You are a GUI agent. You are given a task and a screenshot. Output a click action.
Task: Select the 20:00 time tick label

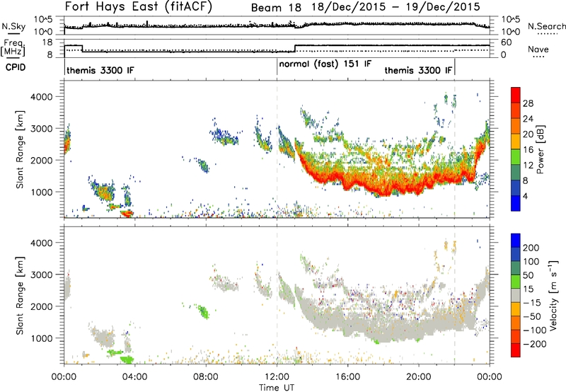[x=418, y=377]
